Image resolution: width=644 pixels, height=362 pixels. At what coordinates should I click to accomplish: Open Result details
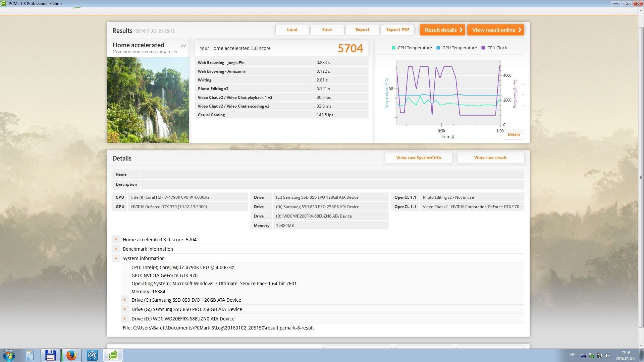442,30
